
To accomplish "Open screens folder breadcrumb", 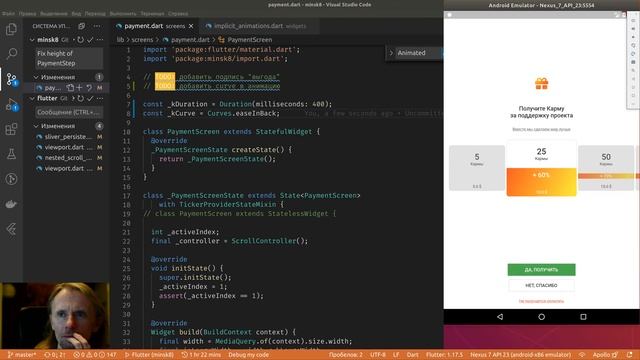I will pos(142,40).
